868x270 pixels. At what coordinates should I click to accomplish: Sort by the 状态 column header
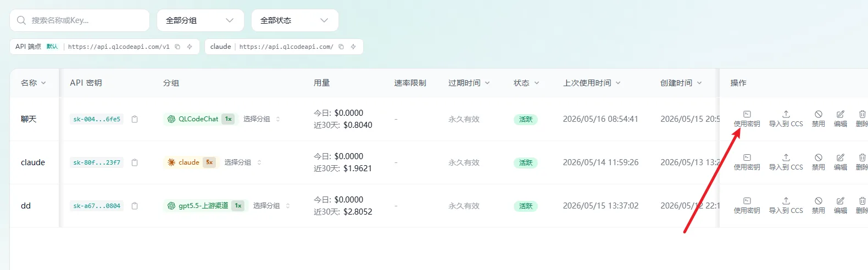(x=526, y=83)
